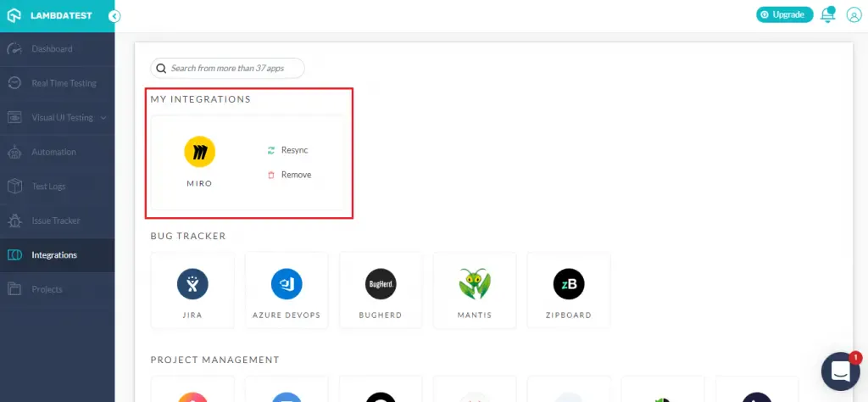This screenshot has height=402, width=868.
Task: Expand Visual UI Testing chevron
Action: click(x=103, y=117)
